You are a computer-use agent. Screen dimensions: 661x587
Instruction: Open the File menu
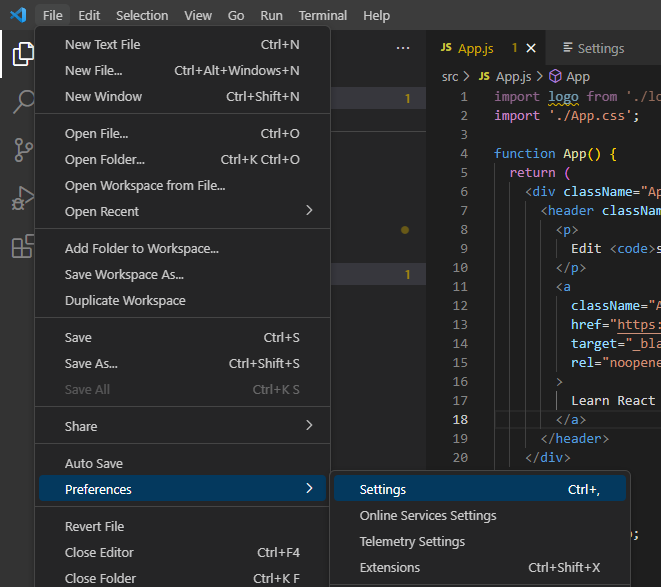[x=53, y=16]
